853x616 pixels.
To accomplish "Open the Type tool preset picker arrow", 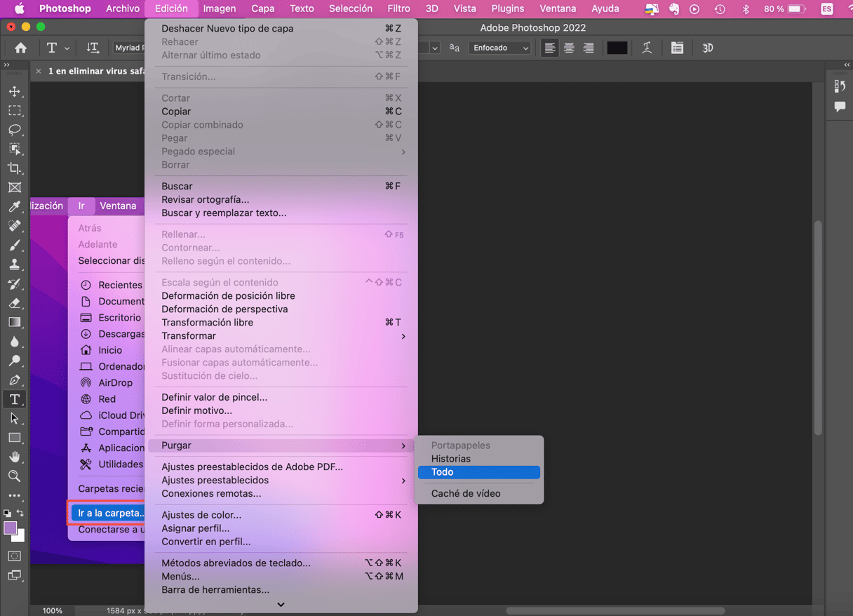I will tap(67, 48).
